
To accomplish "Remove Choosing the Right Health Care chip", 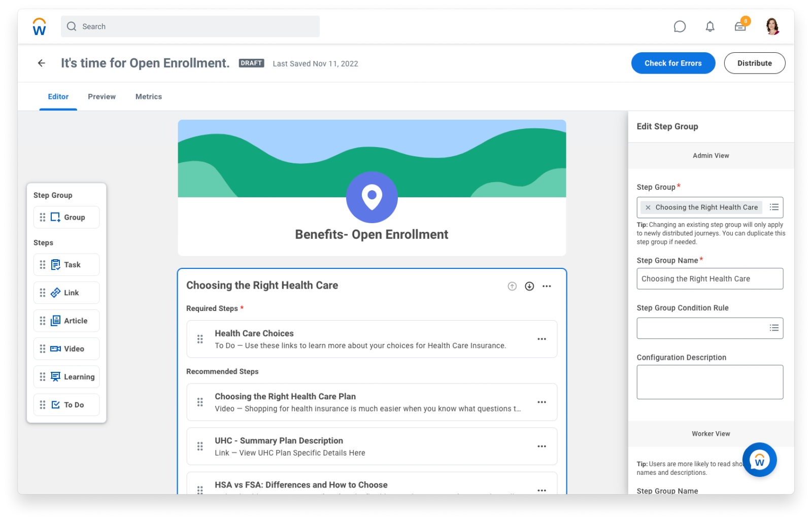I will (x=648, y=207).
